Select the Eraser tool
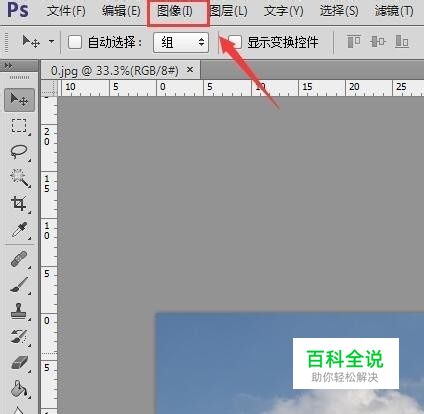 (x=19, y=363)
